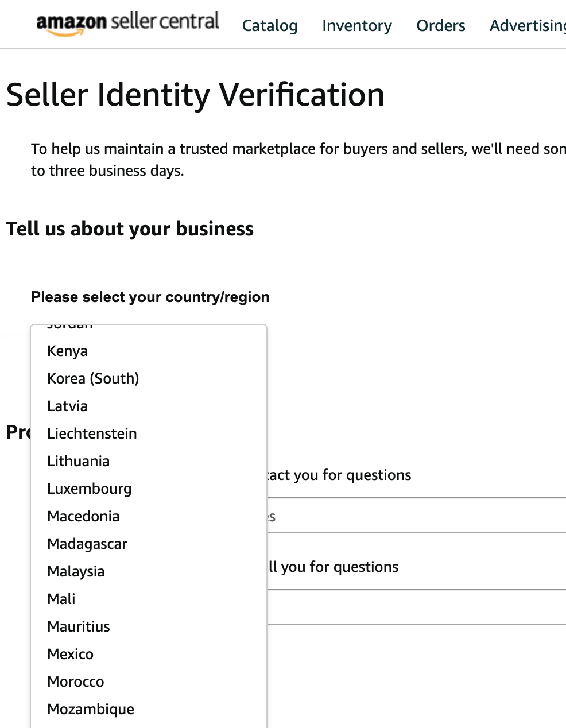Choose Luxembourg from country options
The height and width of the screenshot is (728, 566).
pyautogui.click(x=90, y=489)
